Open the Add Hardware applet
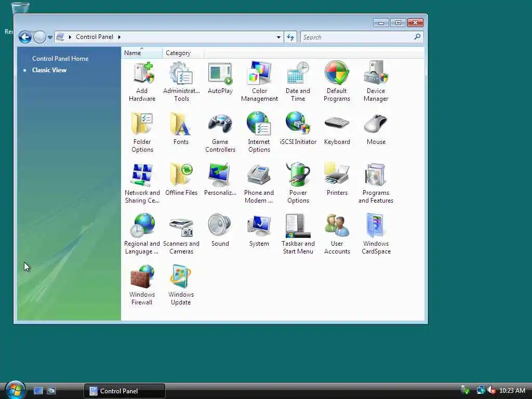This screenshot has width=532, height=399. pyautogui.click(x=142, y=82)
